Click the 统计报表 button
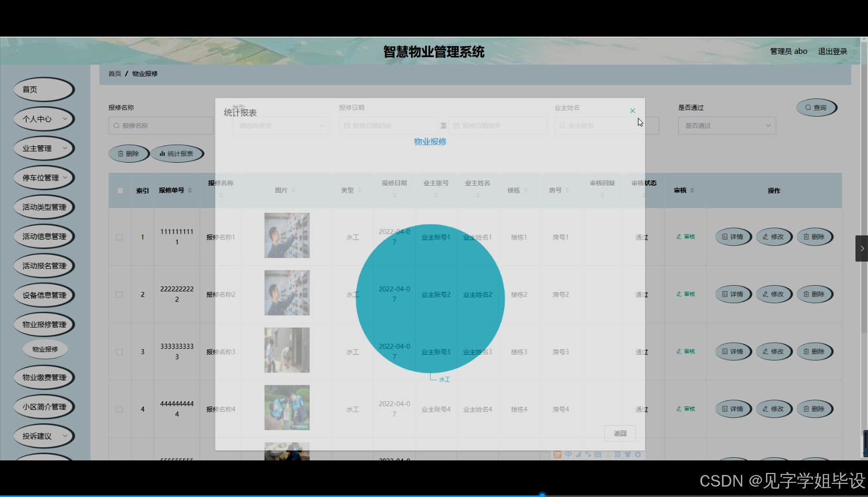The height and width of the screenshot is (497, 868). pyautogui.click(x=177, y=154)
